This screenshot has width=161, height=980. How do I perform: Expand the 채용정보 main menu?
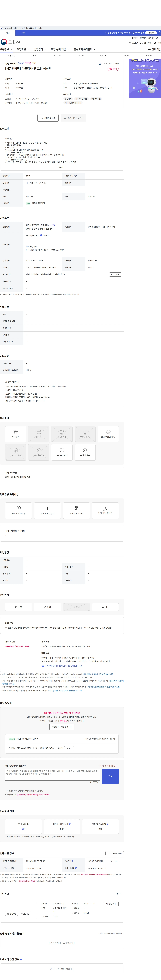pyautogui.click(x=6, y=49)
